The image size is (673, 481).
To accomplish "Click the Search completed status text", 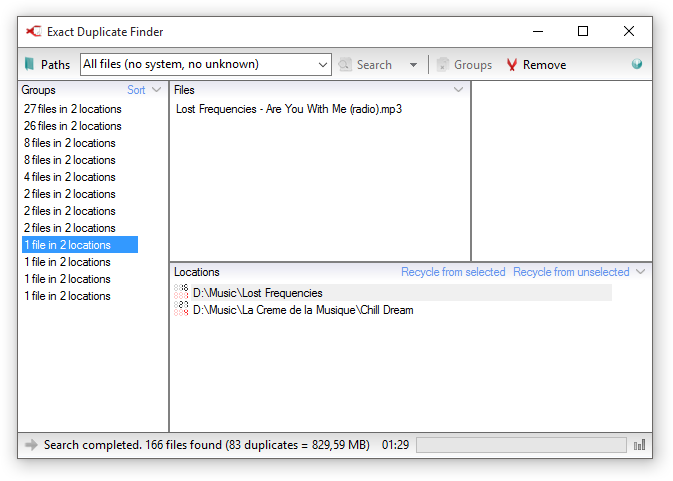I will pyautogui.click(x=206, y=445).
